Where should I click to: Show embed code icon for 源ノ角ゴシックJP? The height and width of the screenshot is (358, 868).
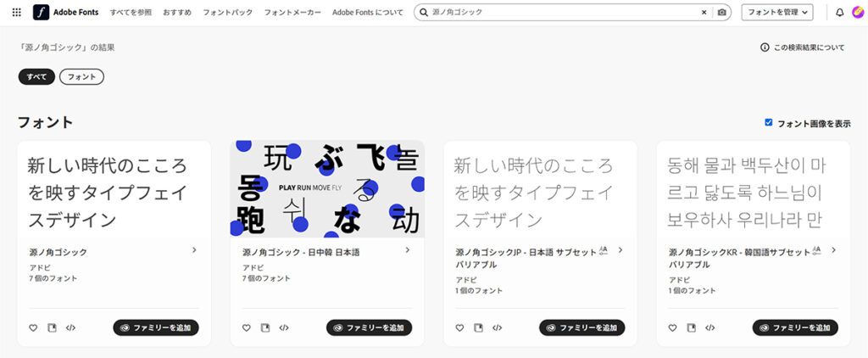(x=497, y=328)
